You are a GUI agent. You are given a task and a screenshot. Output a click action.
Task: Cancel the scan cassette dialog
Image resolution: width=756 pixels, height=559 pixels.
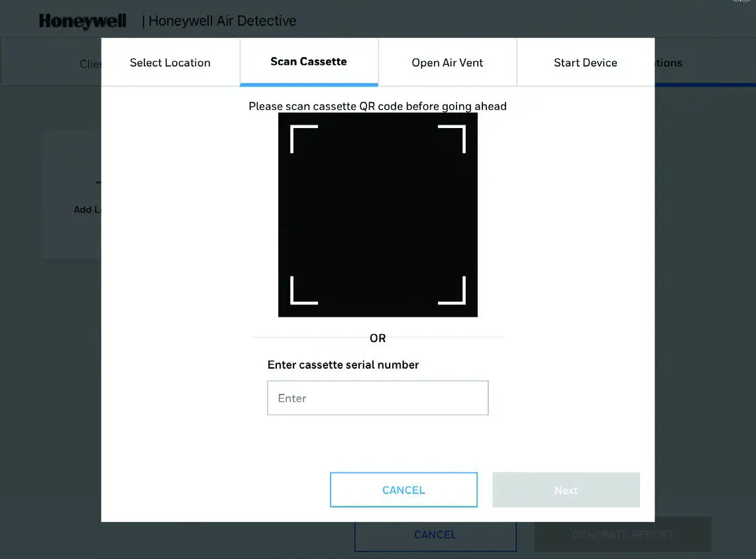pyautogui.click(x=404, y=490)
